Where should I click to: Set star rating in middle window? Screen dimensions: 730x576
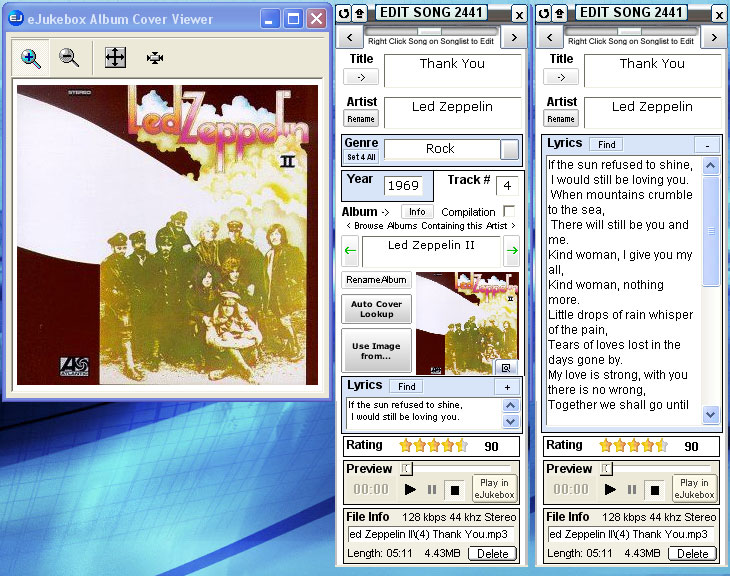[433, 446]
